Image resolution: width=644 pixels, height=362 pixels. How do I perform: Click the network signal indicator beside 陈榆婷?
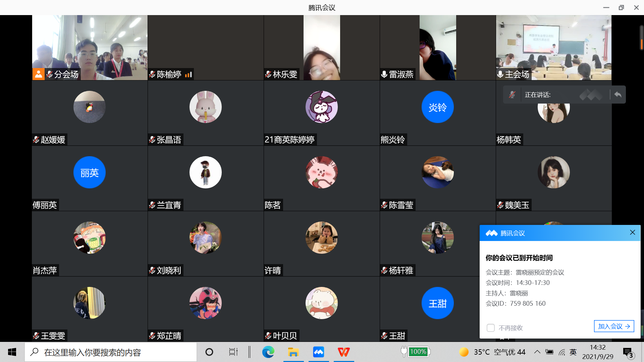(x=189, y=74)
